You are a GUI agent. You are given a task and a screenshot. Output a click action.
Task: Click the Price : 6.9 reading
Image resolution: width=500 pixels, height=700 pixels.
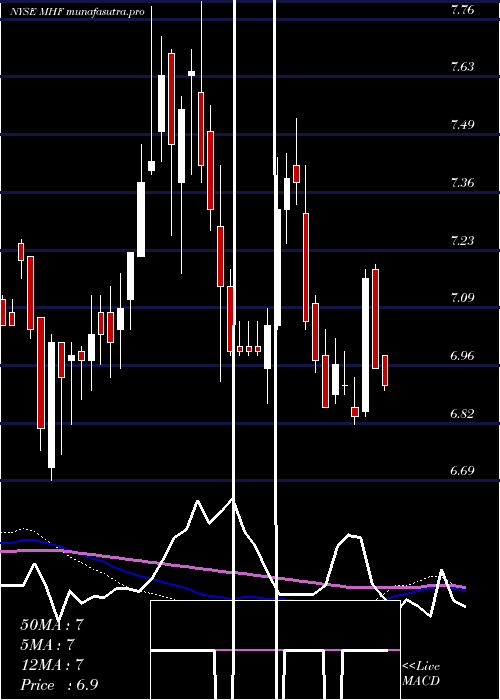pos(59,685)
